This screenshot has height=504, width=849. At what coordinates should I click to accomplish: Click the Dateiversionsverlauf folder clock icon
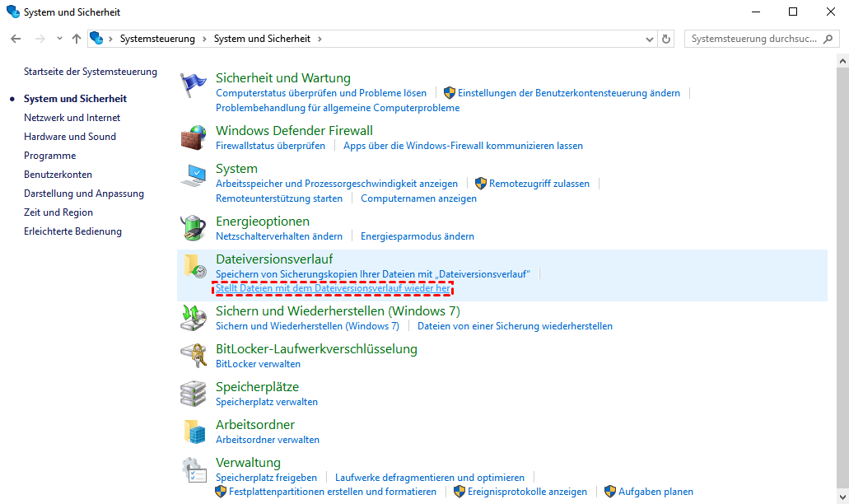[194, 266]
